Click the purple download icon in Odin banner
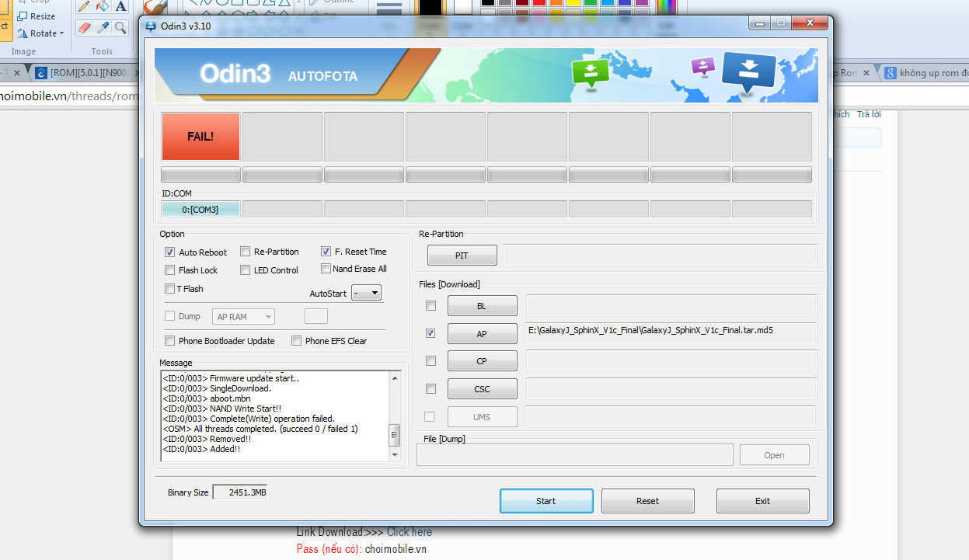Screen dimensions: 969x560 (x=702, y=65)
